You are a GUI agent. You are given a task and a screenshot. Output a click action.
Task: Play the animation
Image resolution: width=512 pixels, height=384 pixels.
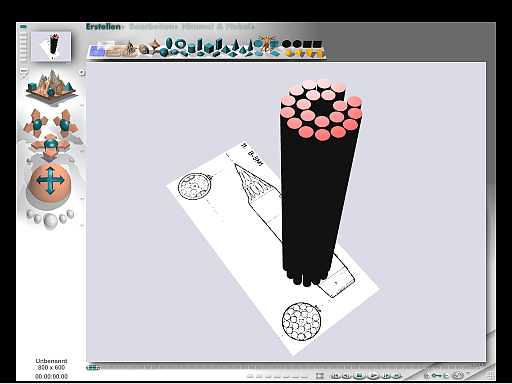[x=373, y=376]
